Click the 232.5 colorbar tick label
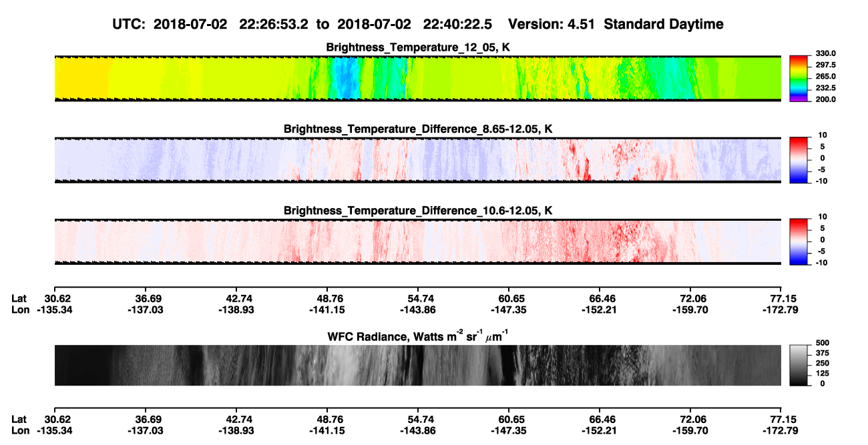This screenshot has height=445, width=868. tap(825, 88)
